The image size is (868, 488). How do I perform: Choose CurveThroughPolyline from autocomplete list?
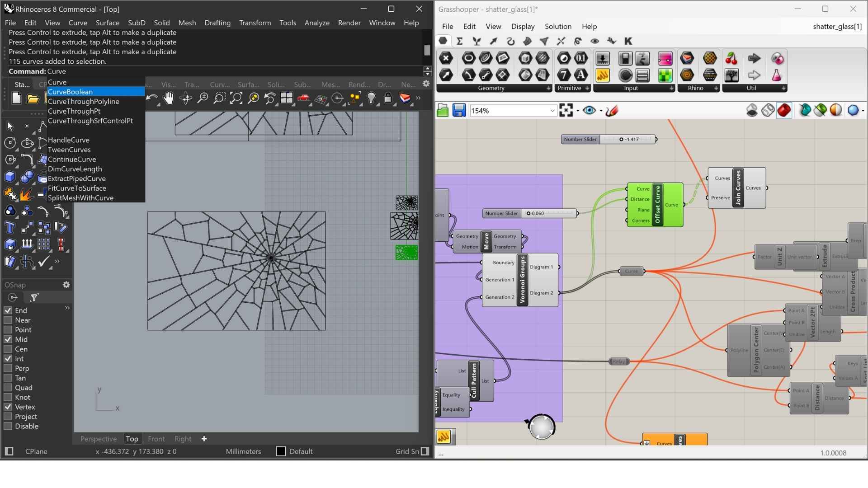84,101
